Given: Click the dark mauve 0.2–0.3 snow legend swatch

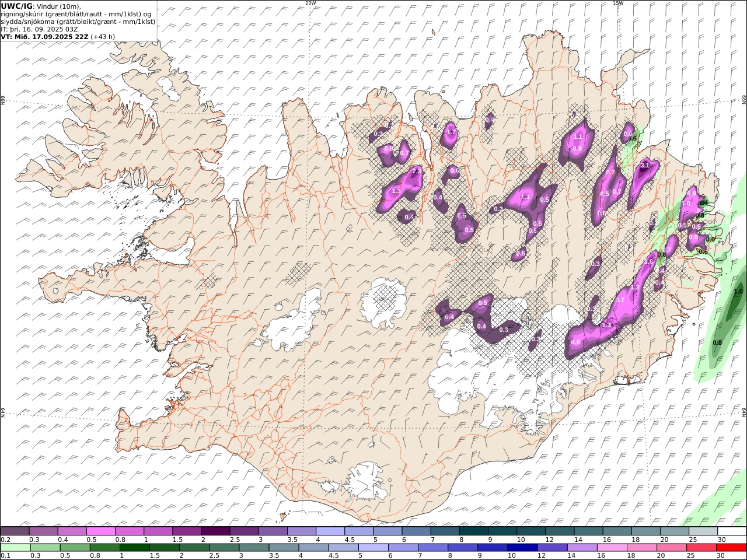Looking at the screenshot, I should 15,531.
